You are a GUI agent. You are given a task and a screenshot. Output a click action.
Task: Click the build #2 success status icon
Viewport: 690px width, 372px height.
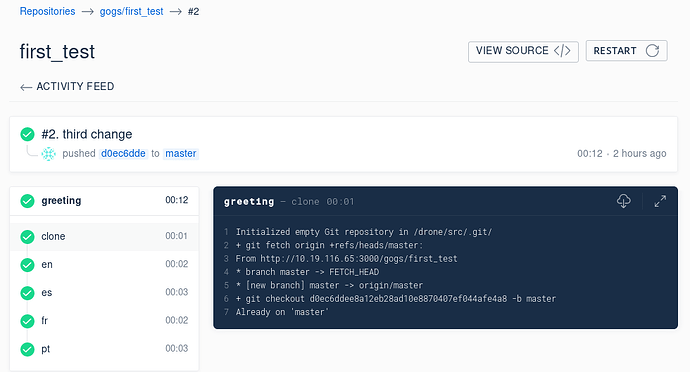(x=27, y=134)
